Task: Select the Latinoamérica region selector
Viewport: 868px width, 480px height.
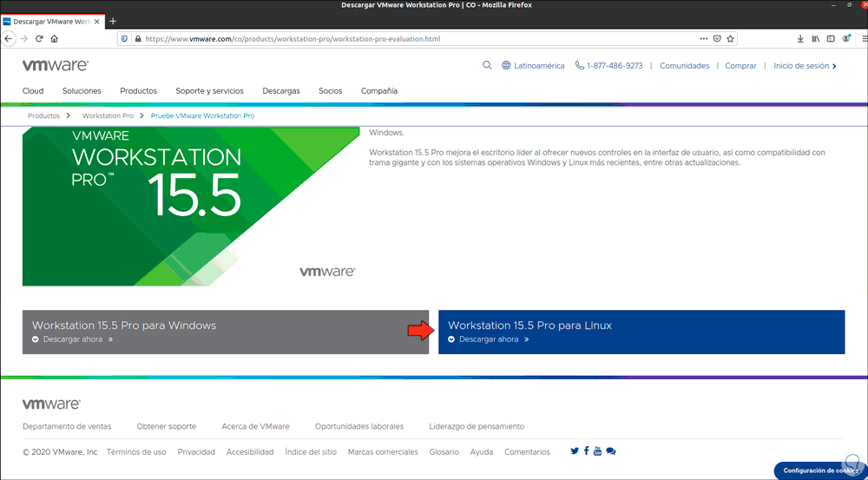Action: click(539, 65)
